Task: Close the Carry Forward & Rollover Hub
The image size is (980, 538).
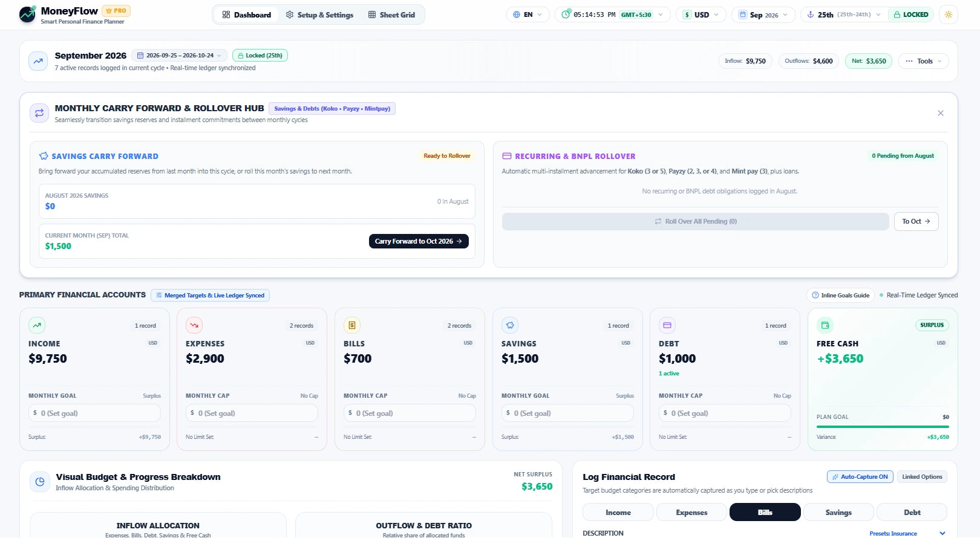Action: [940, 113]
